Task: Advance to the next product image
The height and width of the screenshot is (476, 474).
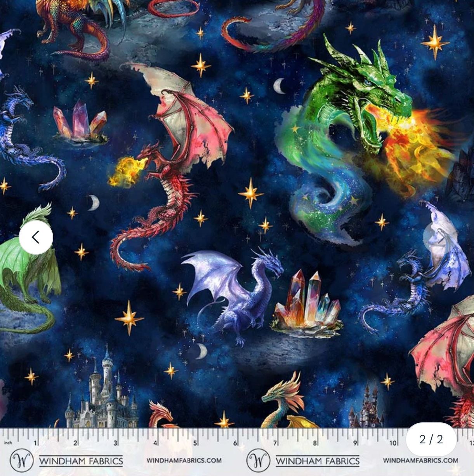Action: 440,237
